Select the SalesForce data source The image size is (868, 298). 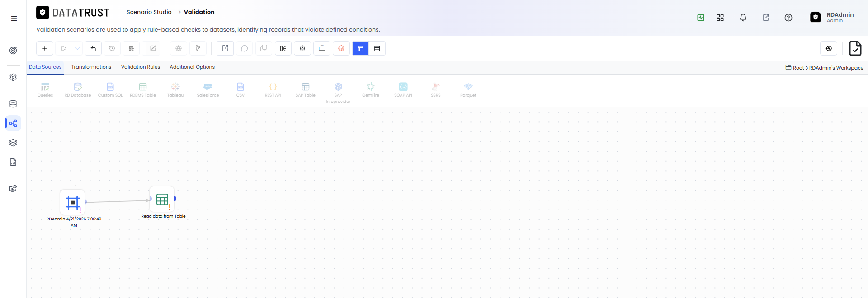208,90
